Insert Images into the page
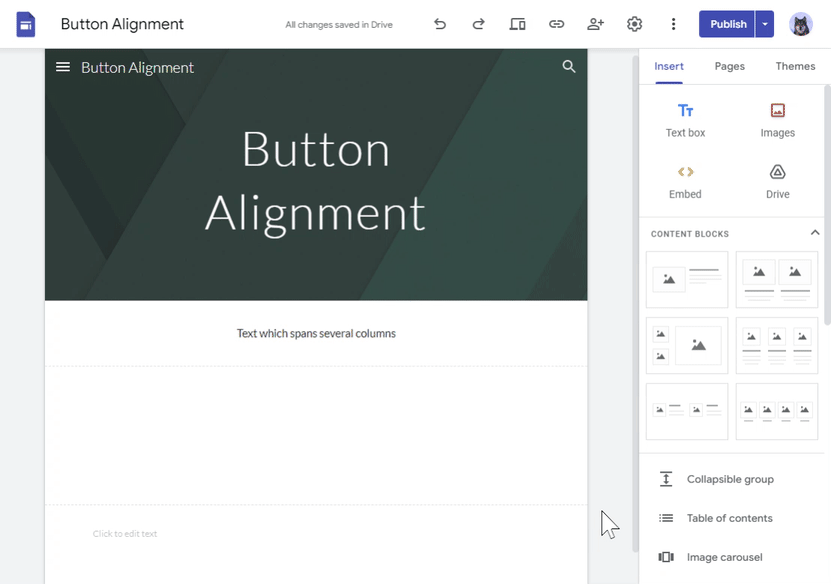Screen dimensions: 831x584 777,121
